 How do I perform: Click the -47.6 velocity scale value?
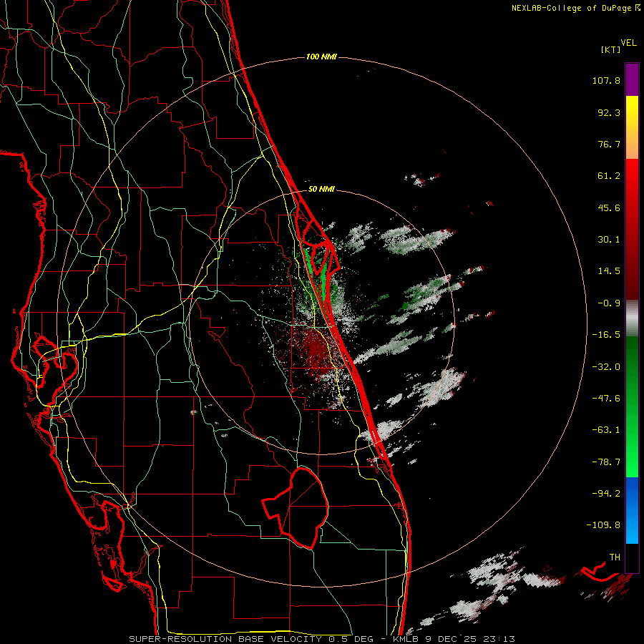coord(606,399)
